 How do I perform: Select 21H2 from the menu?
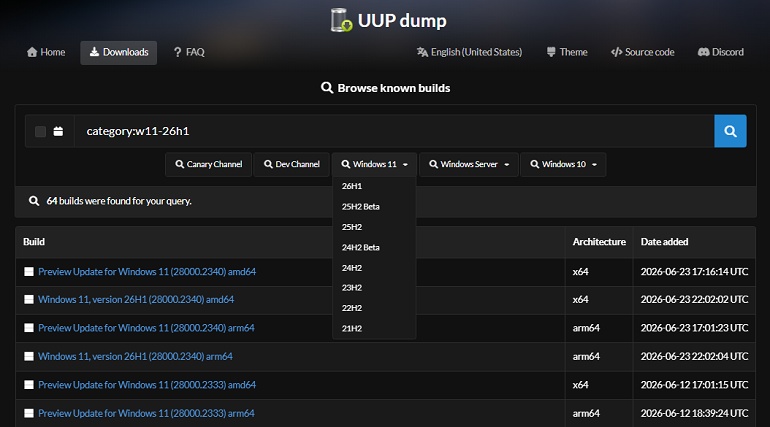(374, 328)
